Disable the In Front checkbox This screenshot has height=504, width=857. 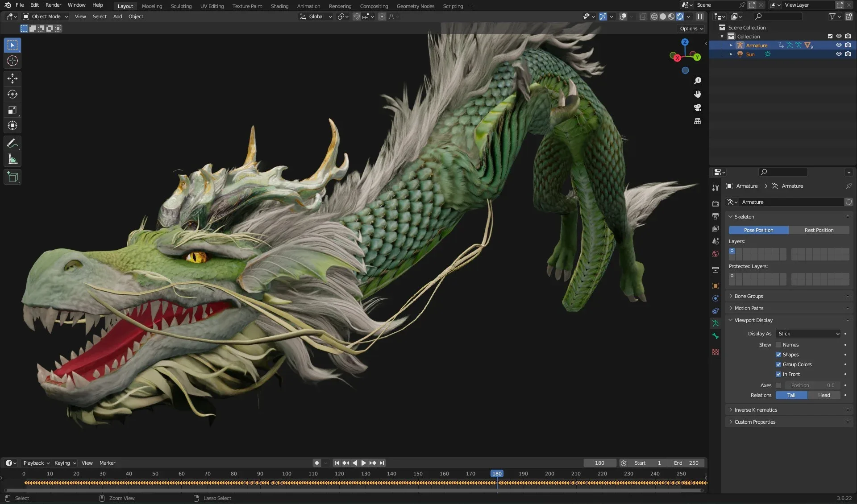(778, 374)
